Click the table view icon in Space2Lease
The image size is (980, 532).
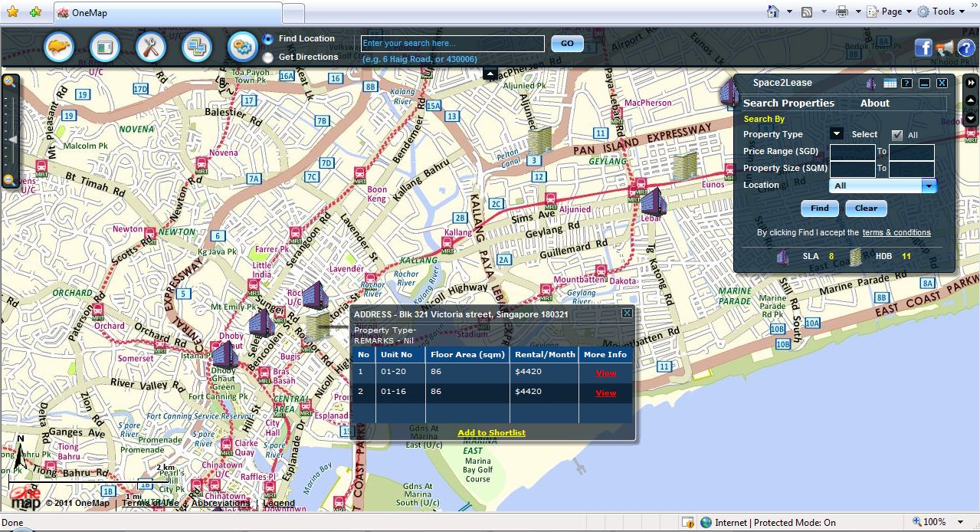890,84
